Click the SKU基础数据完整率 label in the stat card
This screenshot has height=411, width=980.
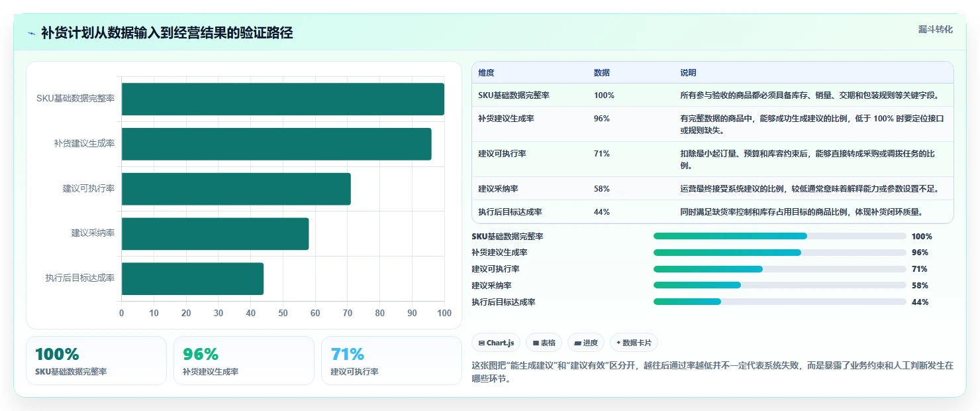71,372
